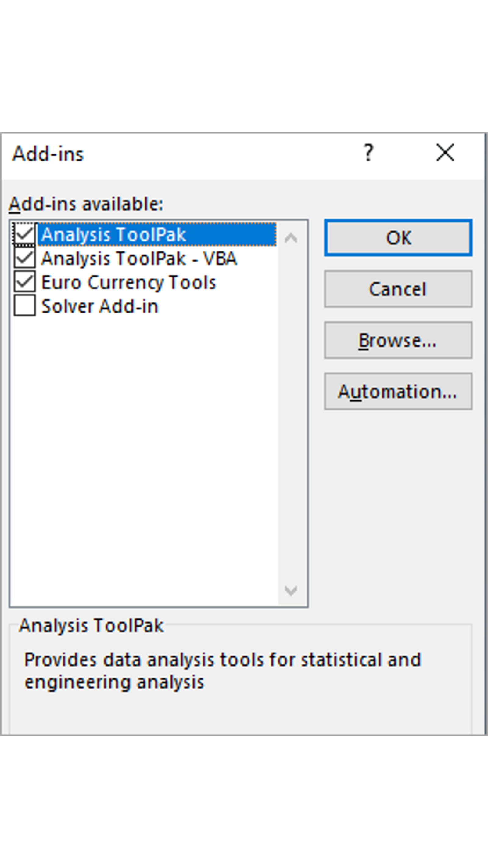The height and width of the screenshot is (868, 488).
Task: Click the 'Add-ins available:' label
Action: [86, 204]
